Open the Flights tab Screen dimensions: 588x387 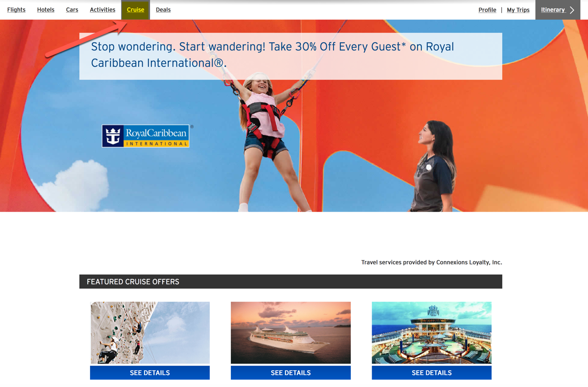(16, 10)
